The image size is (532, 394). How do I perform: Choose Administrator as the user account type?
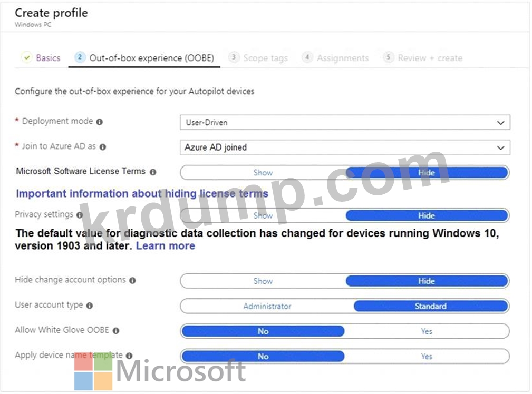267,306
